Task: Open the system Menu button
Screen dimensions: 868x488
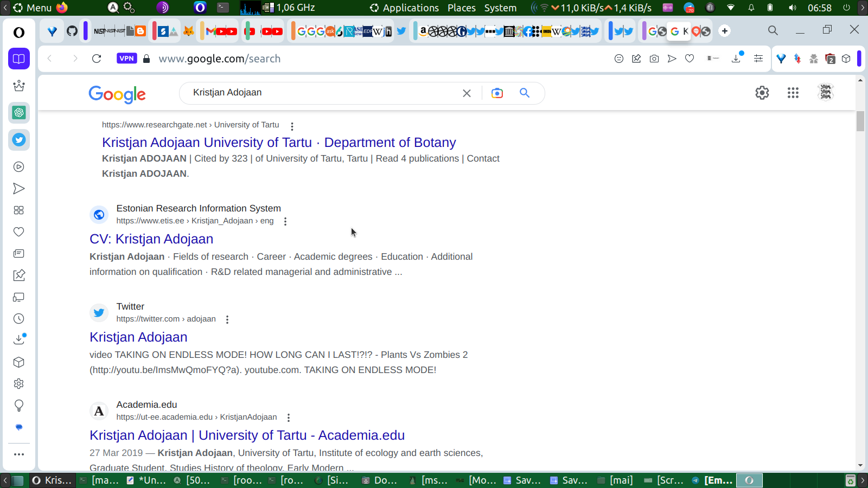Action: [x=33, y=8]
